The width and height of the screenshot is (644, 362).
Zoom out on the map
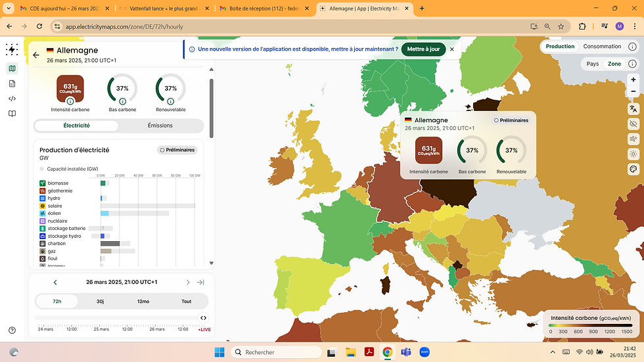pos(633,91)
